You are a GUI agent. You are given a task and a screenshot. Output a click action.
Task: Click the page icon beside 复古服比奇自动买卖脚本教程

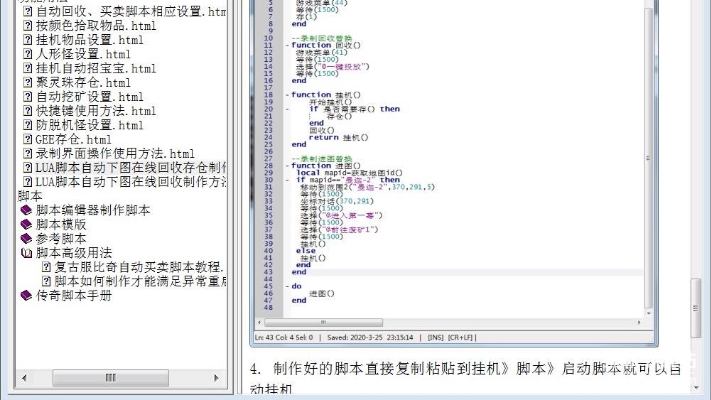click(x=46, y=268)
